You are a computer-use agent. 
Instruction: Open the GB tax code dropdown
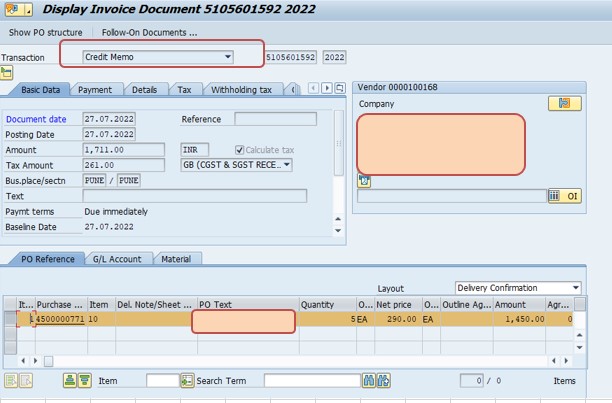tap(287, 165)
